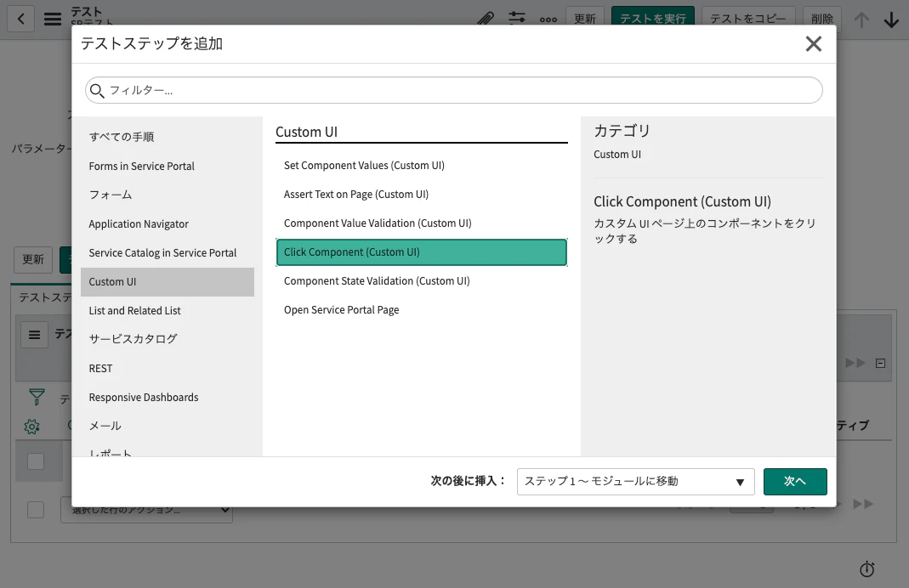
Task: Select Custom UI category
Action: [x=167, y=281]
